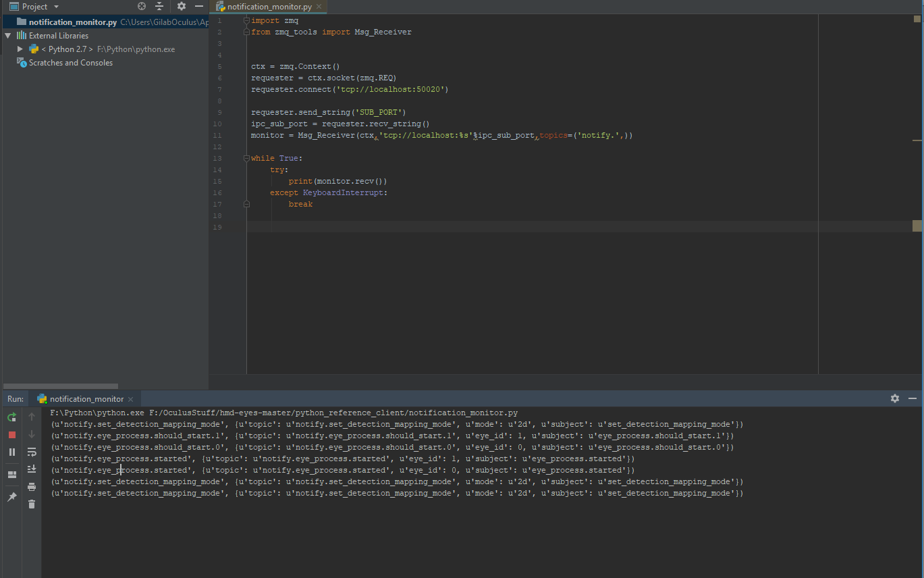Viewport: 924px width, 578px height.
Task: Click the Restore Layout icon in Run panel
Action: [x=11, y=475]
